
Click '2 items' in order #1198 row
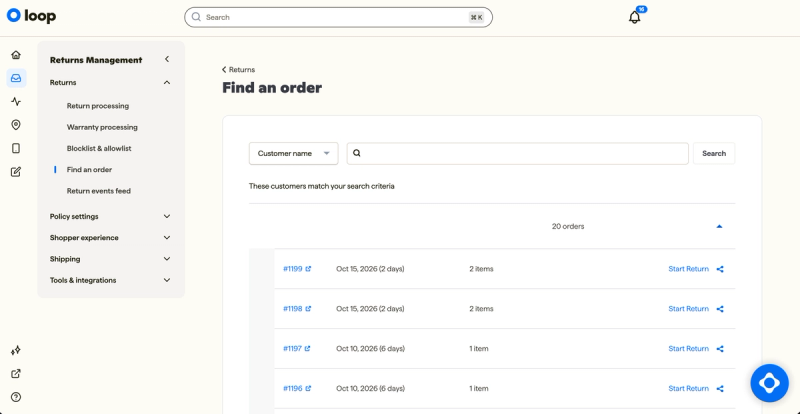point(481,308)
